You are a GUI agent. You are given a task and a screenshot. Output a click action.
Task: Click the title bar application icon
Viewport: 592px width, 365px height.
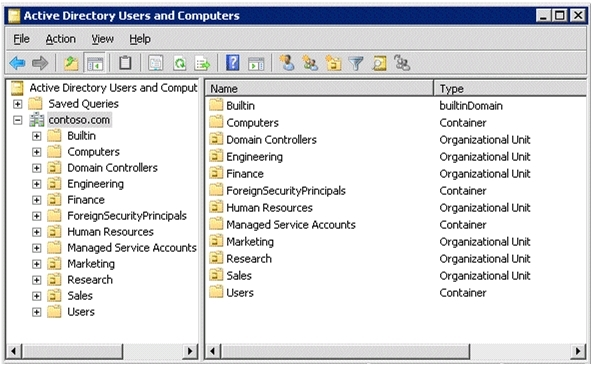14,15
